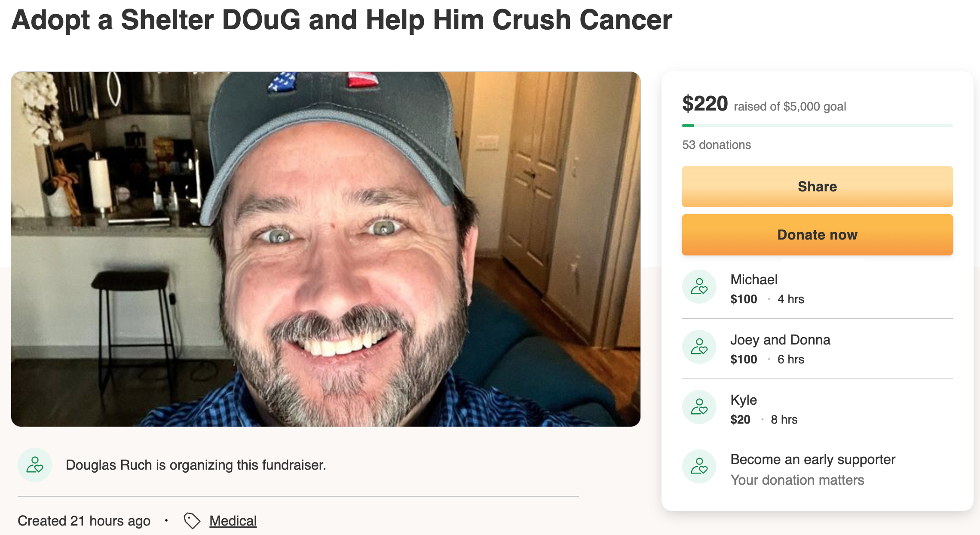Click the tag icon beside Medical
Viewport: 980px width, 535px height.
point(192,520)
